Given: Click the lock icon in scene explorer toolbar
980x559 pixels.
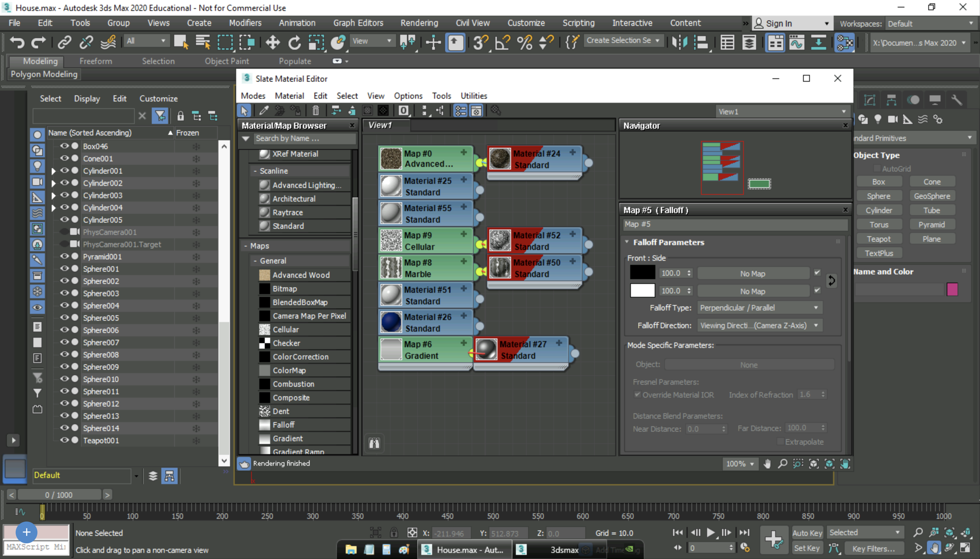Looking at the screenshot, I should click(x=180, y=115).
